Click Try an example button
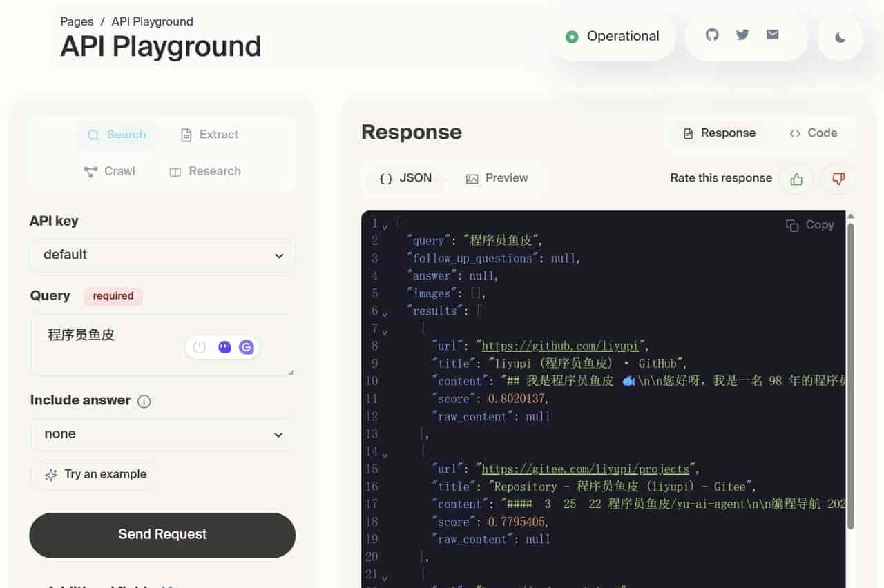Screen dimensions: 884x588 click(95, 475)
